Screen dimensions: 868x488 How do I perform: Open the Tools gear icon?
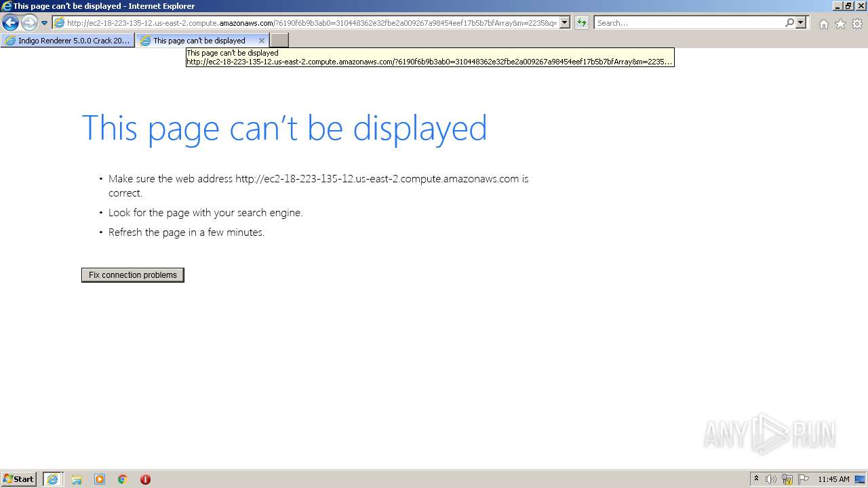pos(857,24)
